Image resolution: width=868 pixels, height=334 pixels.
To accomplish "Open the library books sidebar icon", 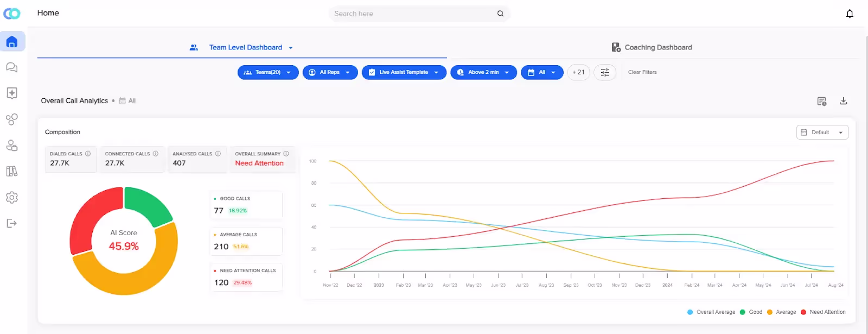I will click(x=12, y=171).
